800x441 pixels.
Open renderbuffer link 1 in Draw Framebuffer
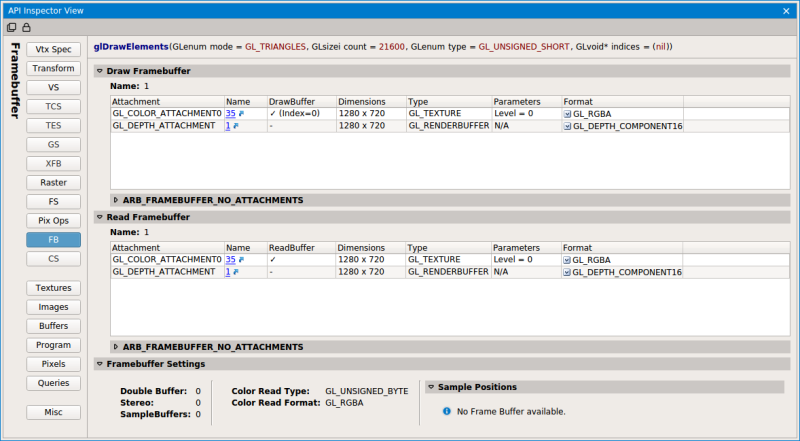click(x=228, y=126)
